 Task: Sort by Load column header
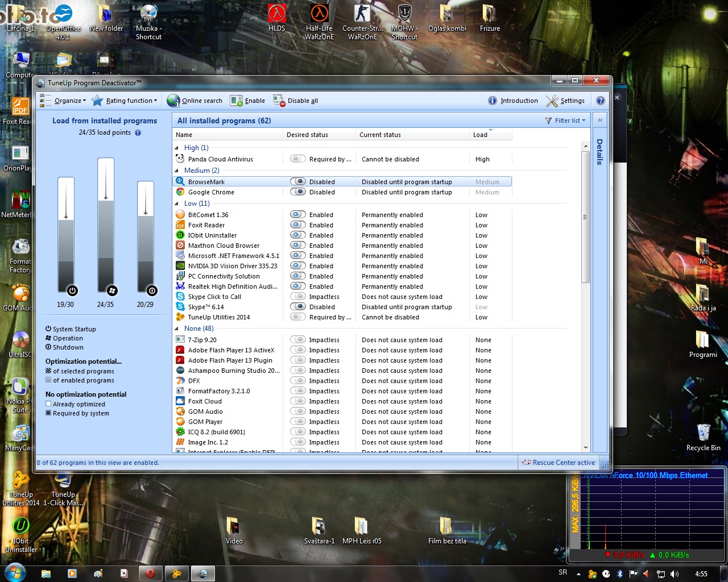[491, 135]
